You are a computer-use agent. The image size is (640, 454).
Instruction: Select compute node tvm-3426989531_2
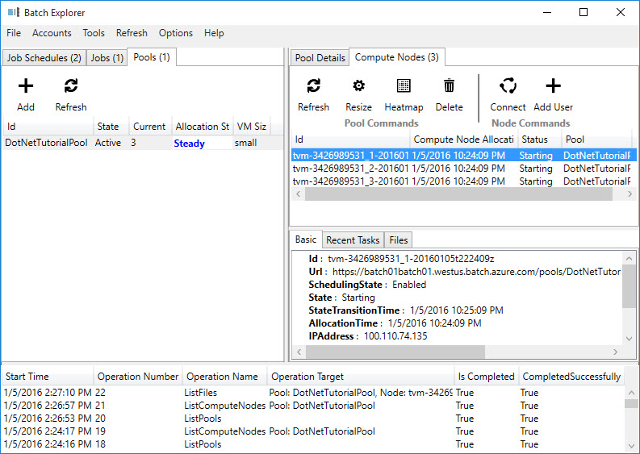tap(350, 168)
